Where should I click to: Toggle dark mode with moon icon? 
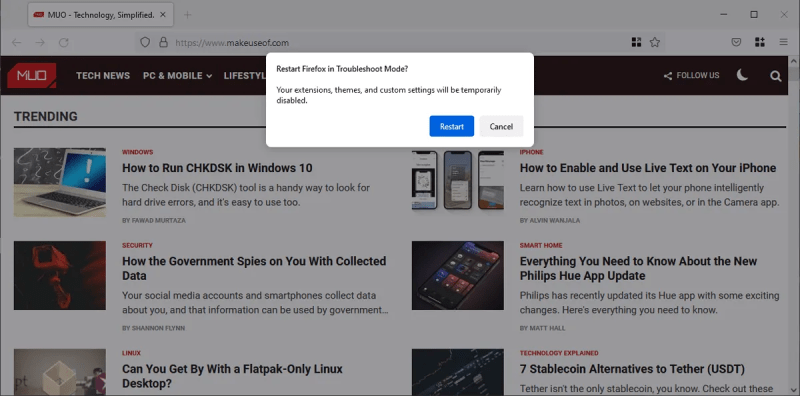tap(742, 76)
